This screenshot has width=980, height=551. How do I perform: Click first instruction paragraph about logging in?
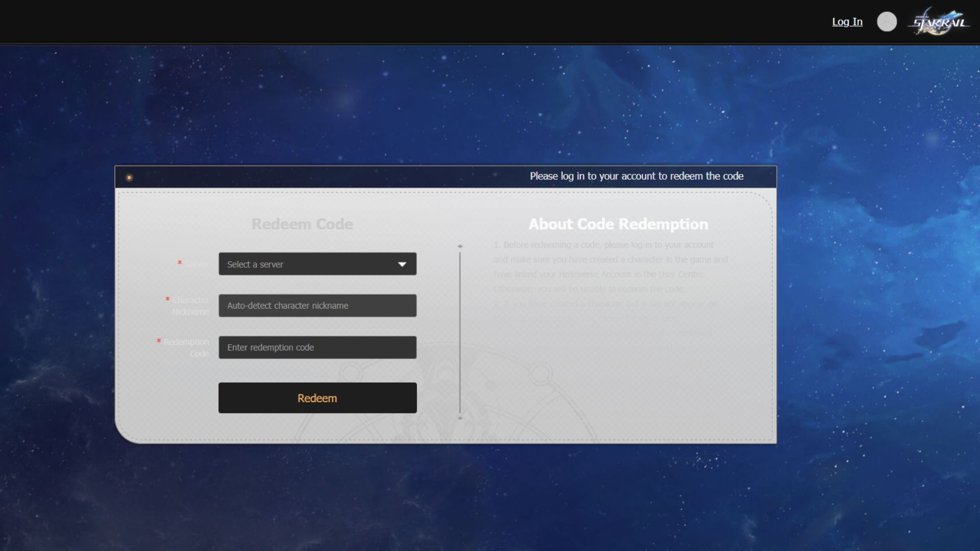[610, 267]
